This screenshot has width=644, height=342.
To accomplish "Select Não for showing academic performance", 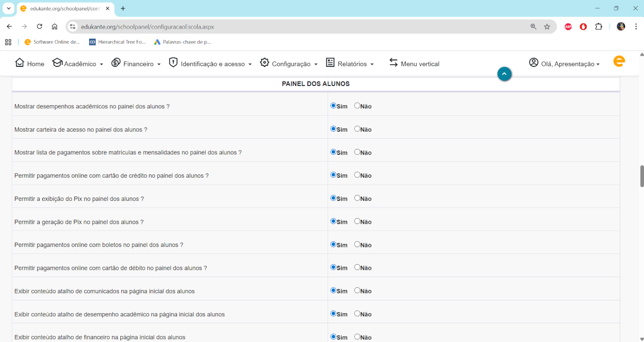I will [357, 105].
